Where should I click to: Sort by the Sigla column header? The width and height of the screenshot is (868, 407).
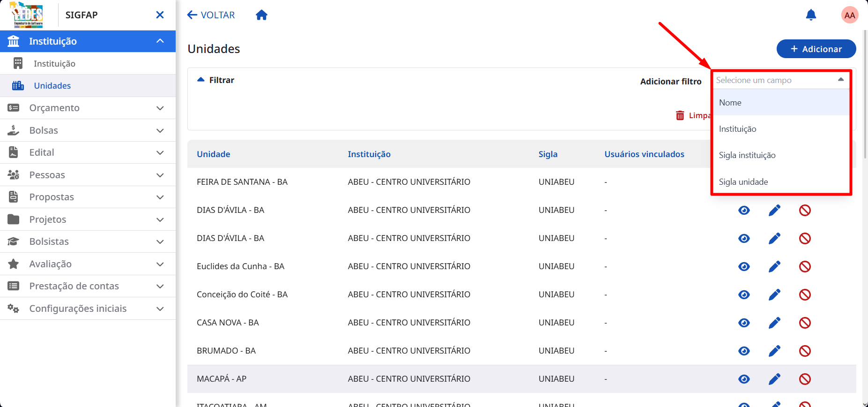point(548,154)
